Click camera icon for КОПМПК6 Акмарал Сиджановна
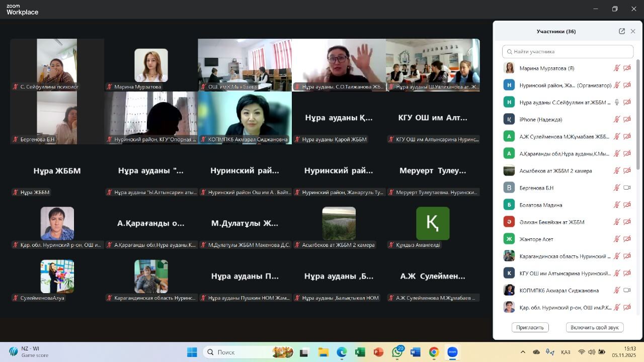Viewport: 644px width, 362px height. (x=627, y=291)
